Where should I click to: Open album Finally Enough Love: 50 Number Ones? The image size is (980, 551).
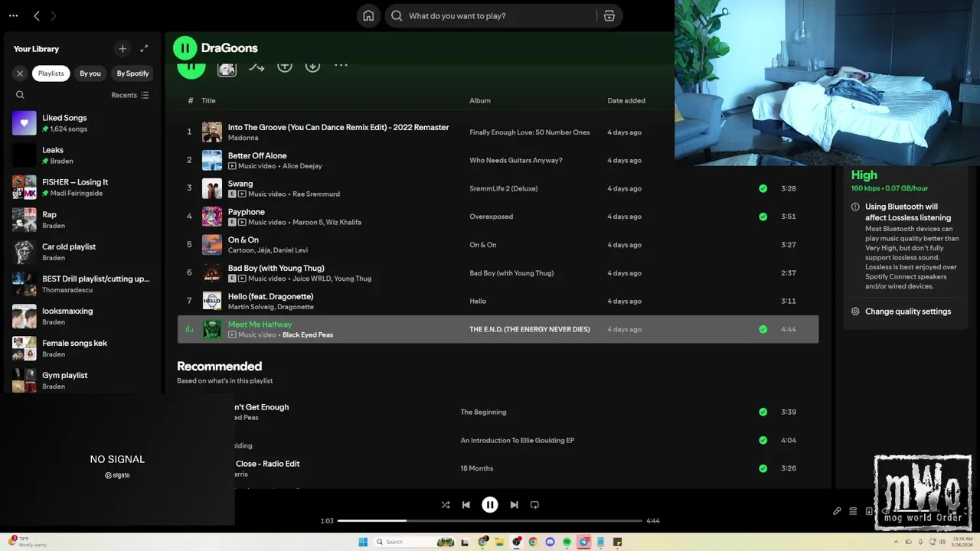(530, 132)
